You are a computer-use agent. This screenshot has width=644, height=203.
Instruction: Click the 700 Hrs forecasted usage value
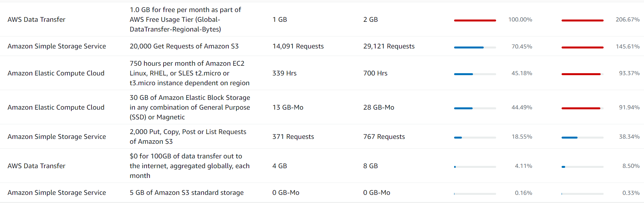tap(375, 73)
